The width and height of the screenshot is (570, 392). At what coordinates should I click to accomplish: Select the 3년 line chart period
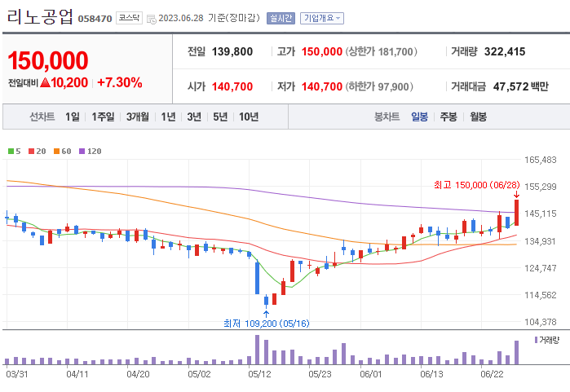tap(194, 117)
